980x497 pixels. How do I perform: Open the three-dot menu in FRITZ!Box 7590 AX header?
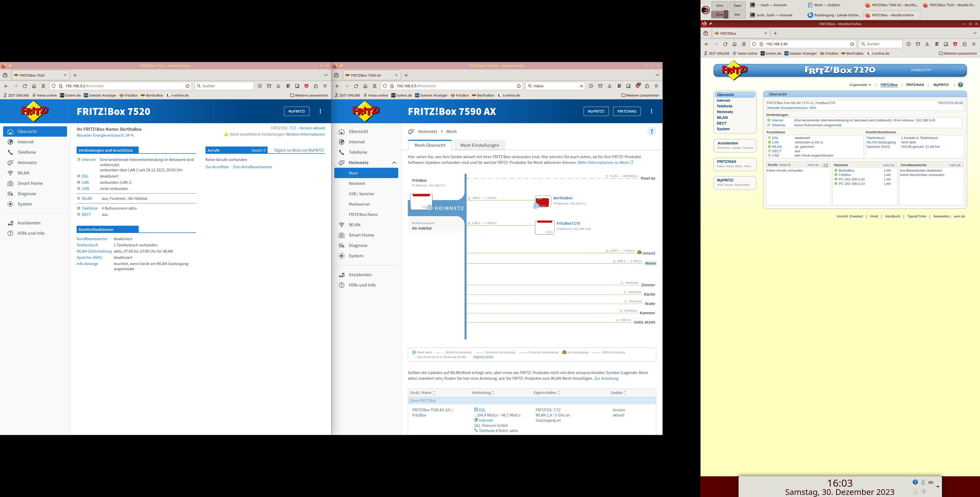[x=651, y=111]
